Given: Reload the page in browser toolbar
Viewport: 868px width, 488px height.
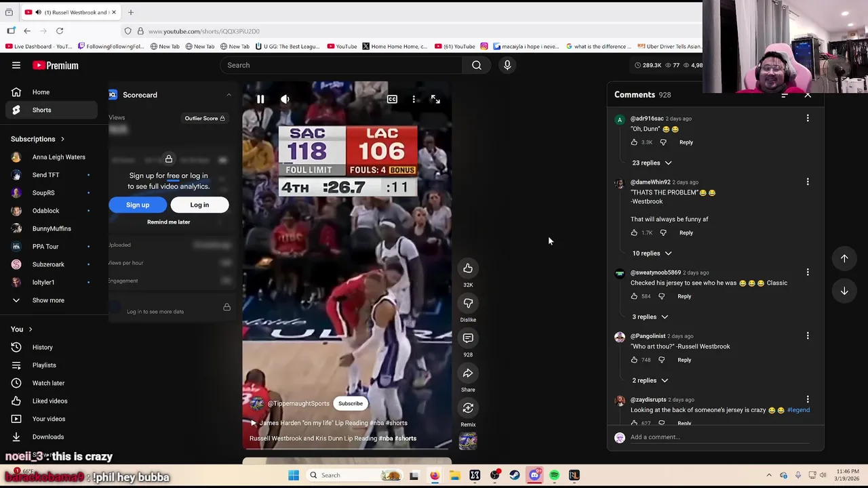Looking at the screenshot, I should click(x=60, y=31).
